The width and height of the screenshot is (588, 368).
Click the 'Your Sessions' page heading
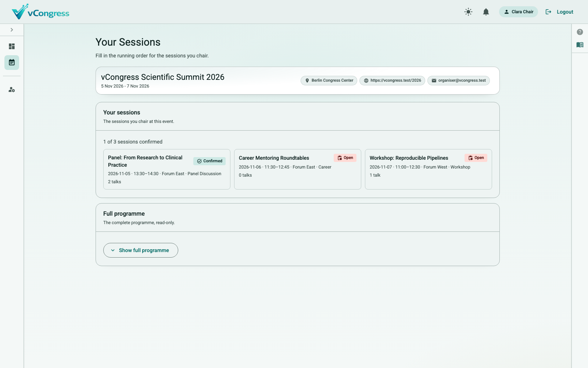click(128, 42)
